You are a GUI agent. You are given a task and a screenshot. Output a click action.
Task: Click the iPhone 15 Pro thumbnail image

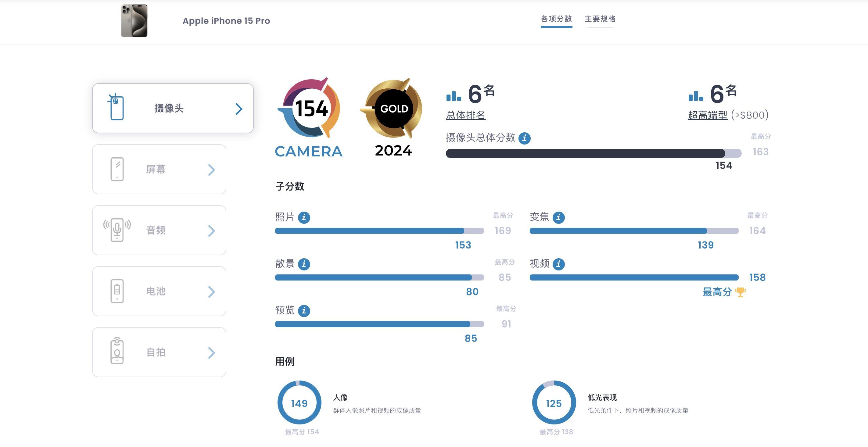134,20
